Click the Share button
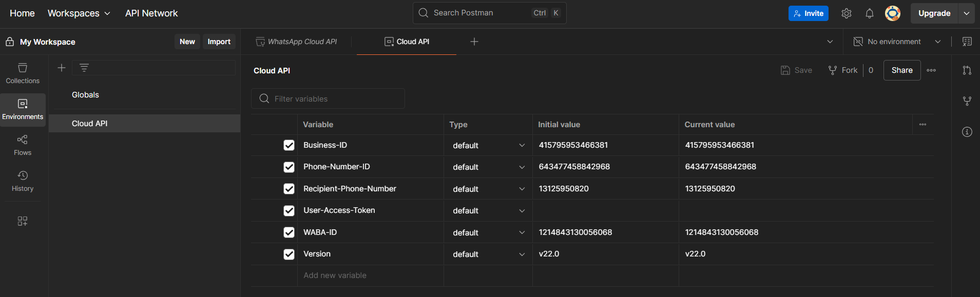This screenshot has height=297, width=980. click(x=901, y=70)
